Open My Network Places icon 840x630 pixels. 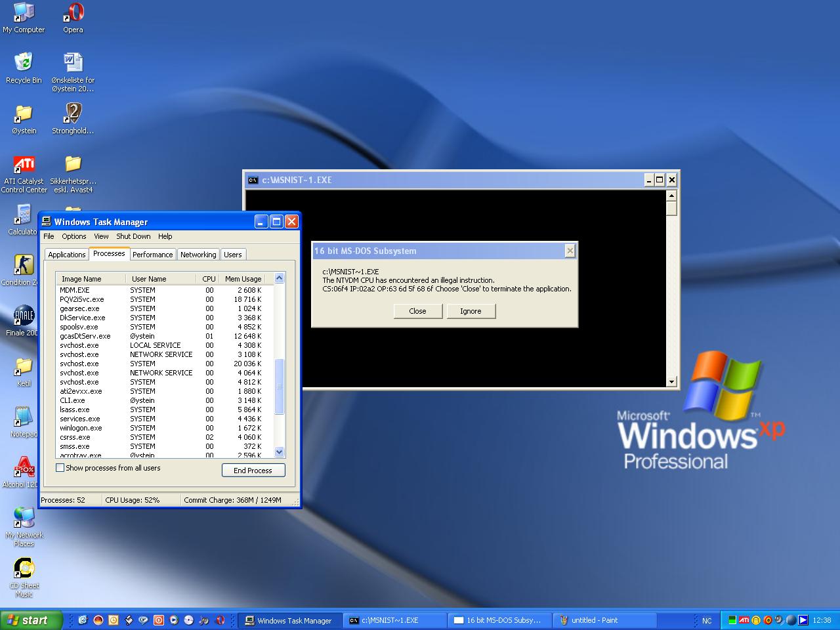click(x=24, y=527)
